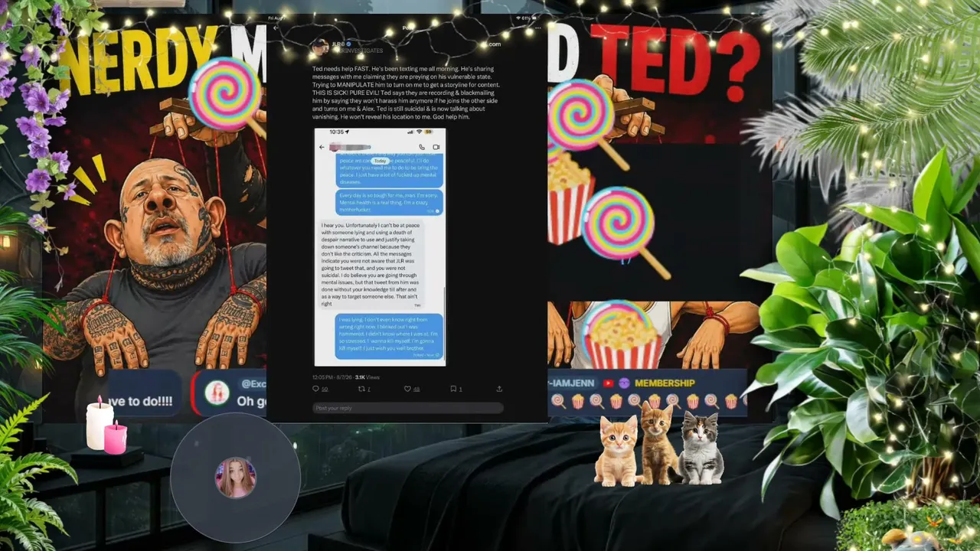
Task: Click in the 'Post your reply' field
Action: 407,408
